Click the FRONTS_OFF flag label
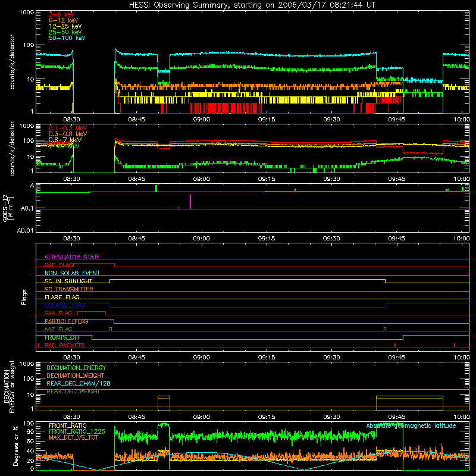 [62, 337]
